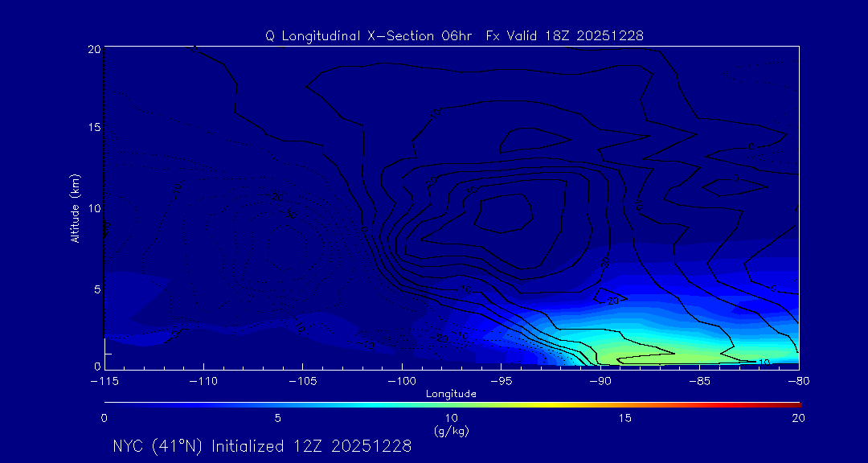Viewport: 868px width, 463px height.
Task: Click the altitude axis tick label 15
Action: [x=93, y=127]
